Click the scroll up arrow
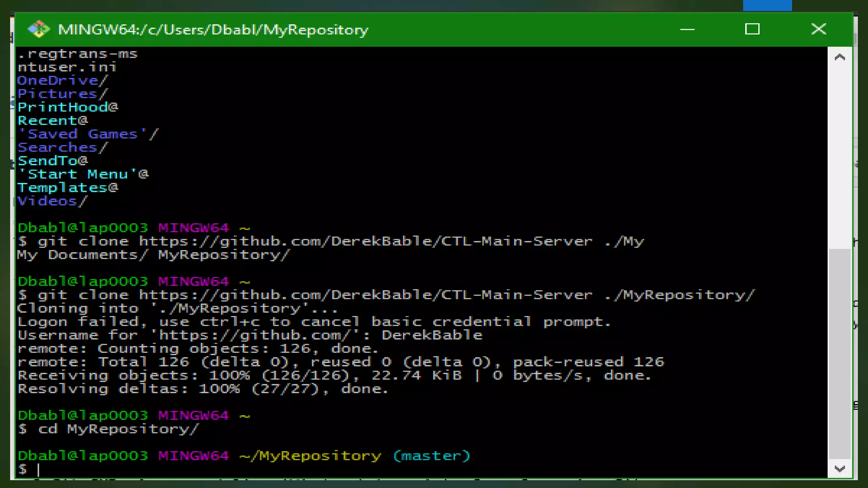 [840, 57]
